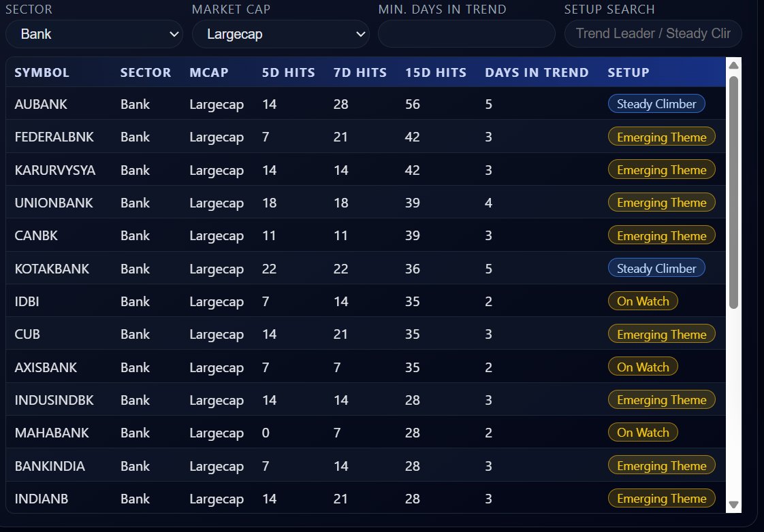The image size is (764, 532).
Task: Click INDUSINDBK's 15D hits value 28
Action: (412, 400)
